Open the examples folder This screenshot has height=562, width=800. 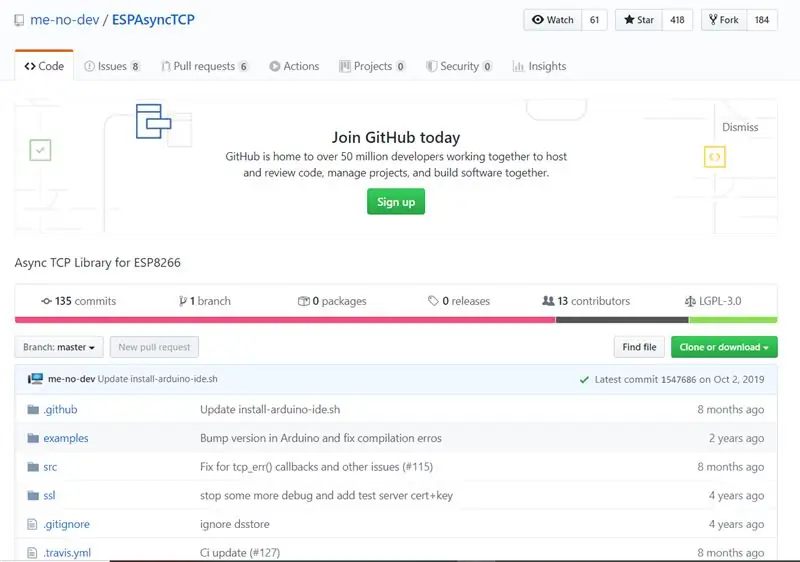click(x=66, y=438)
